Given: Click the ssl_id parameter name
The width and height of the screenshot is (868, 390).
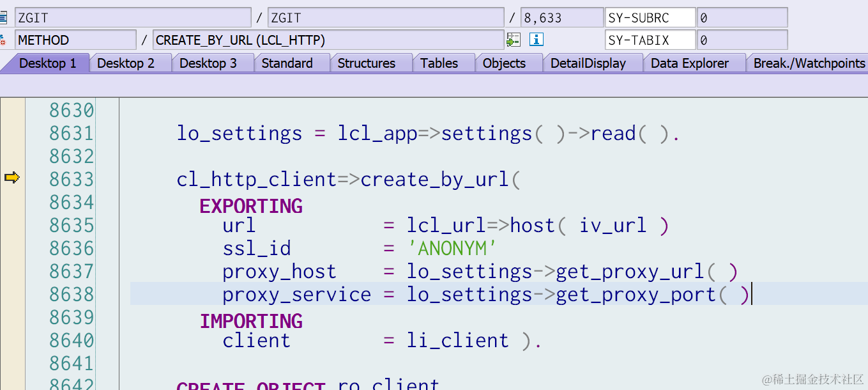Looking at the screenshot, I should (x=257, y=249).
